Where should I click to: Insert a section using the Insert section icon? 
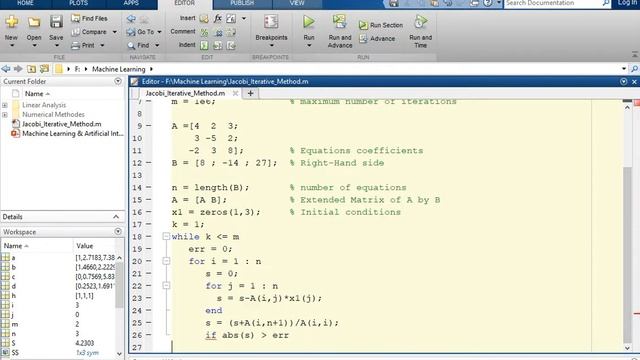pyautogui.click(x=204, y=18)
